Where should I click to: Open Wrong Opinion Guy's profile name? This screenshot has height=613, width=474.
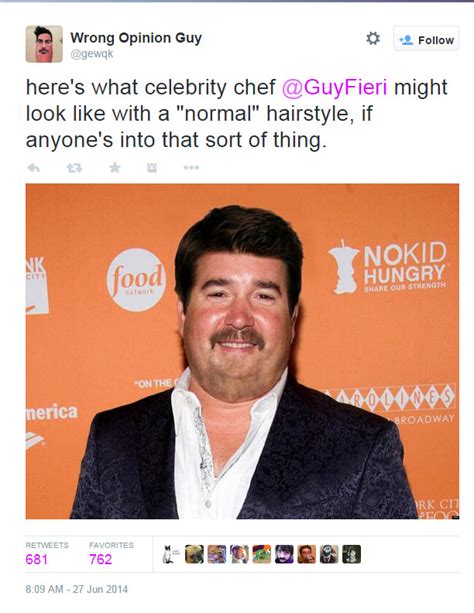click(136, 38)
